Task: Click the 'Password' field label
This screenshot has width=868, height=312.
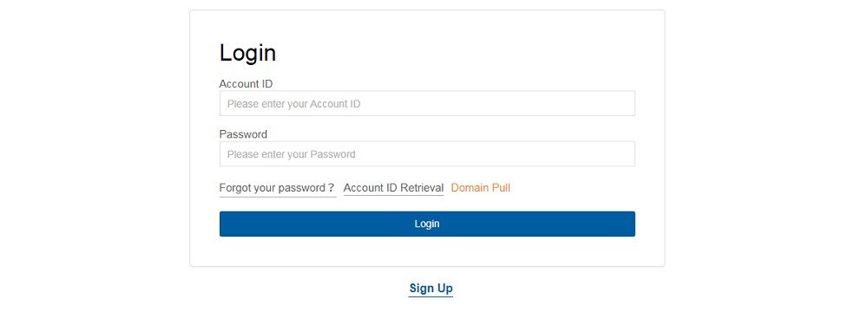Action: coord(243,134)
